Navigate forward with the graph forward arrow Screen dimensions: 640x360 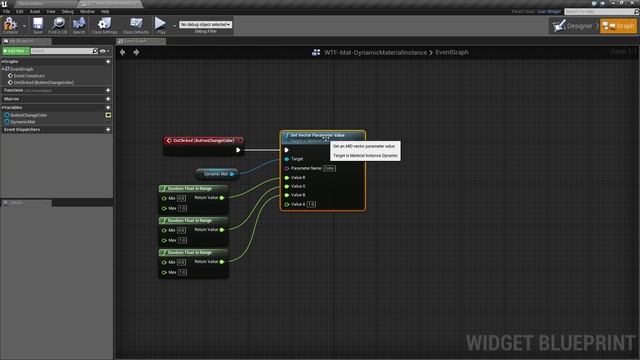(x=136, y=52)
